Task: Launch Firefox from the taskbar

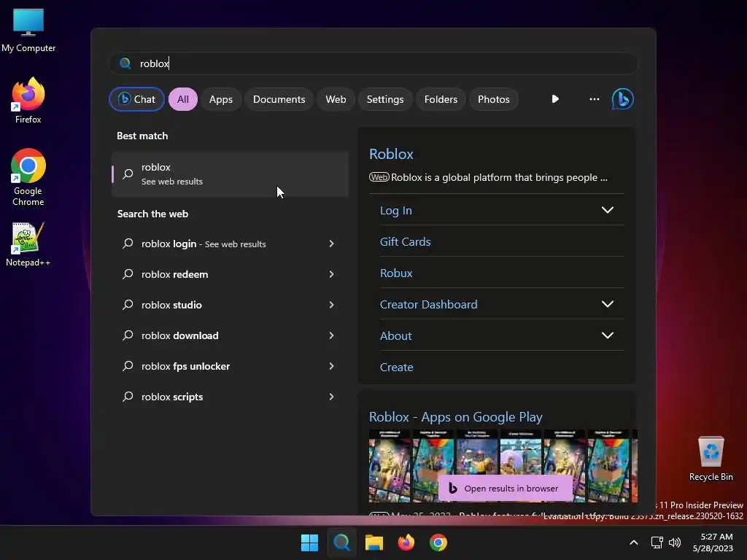Action: (406, 542)
